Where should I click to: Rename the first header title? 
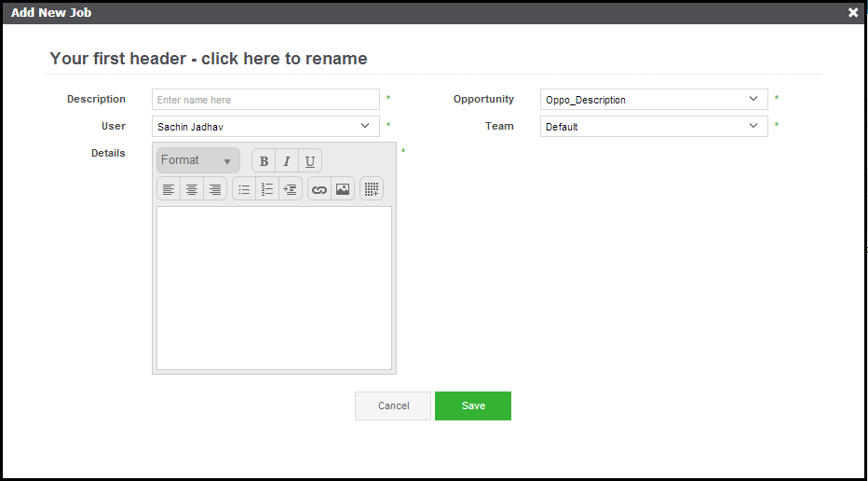[209, 58]
